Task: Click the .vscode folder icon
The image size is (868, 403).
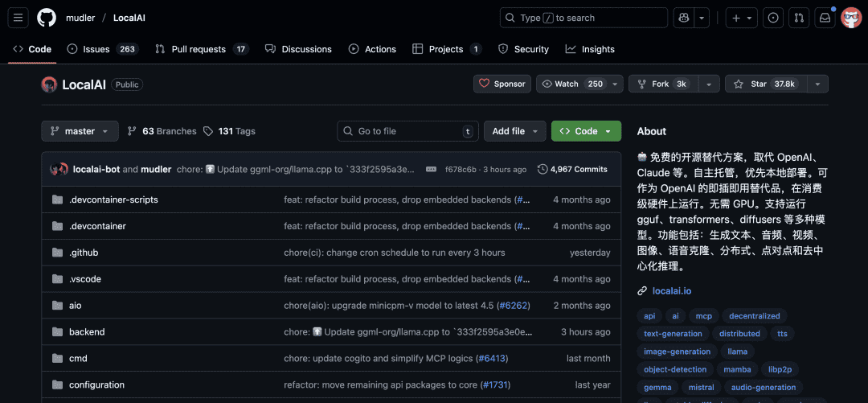Action: [58, 279]
